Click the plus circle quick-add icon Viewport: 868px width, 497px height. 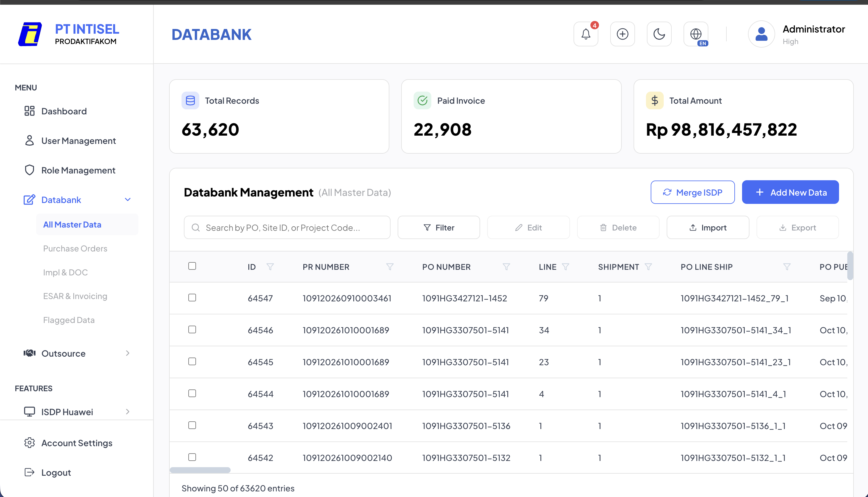click(623, 34)
